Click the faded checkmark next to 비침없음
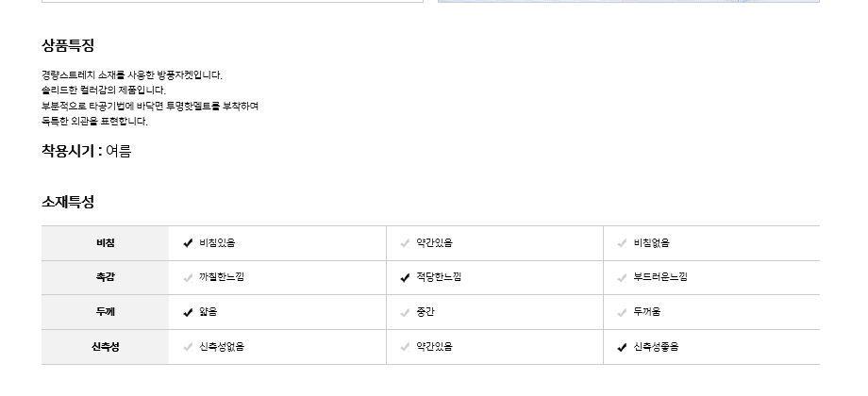Screen dimensions: 868x396 click(622, 243)
